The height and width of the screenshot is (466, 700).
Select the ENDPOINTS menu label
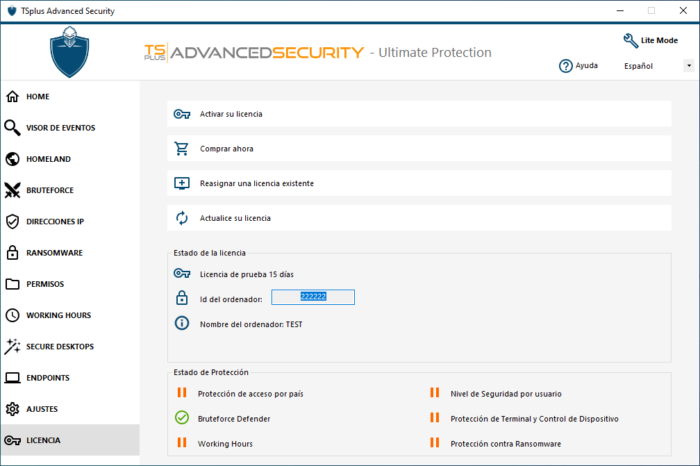click(x=48, y=378)
